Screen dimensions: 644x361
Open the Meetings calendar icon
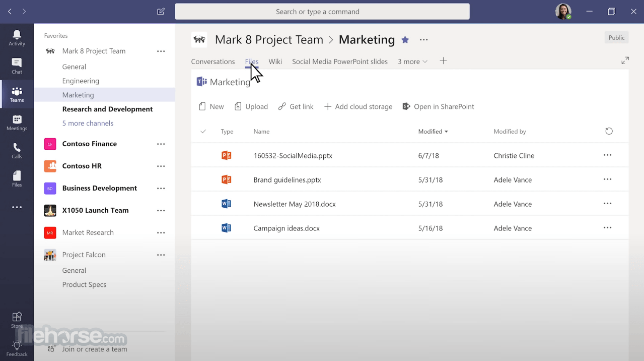pos(17,123)
